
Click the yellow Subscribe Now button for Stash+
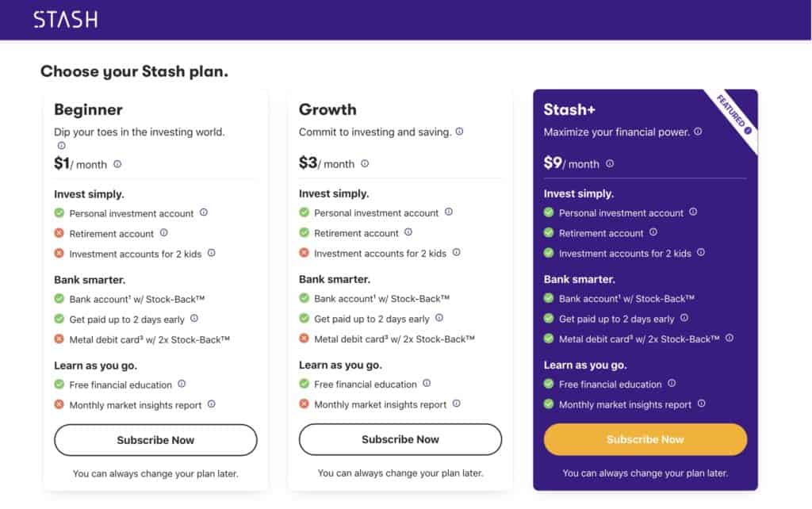point(645,439)
